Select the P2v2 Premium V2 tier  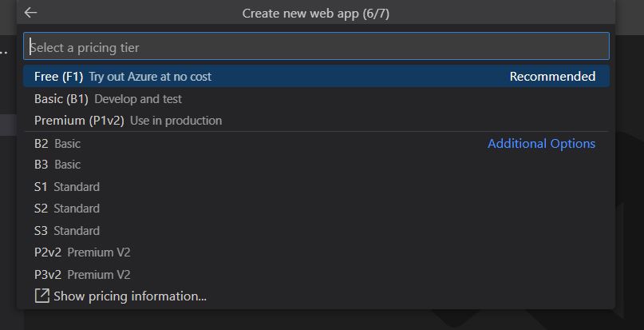[82, 252]
